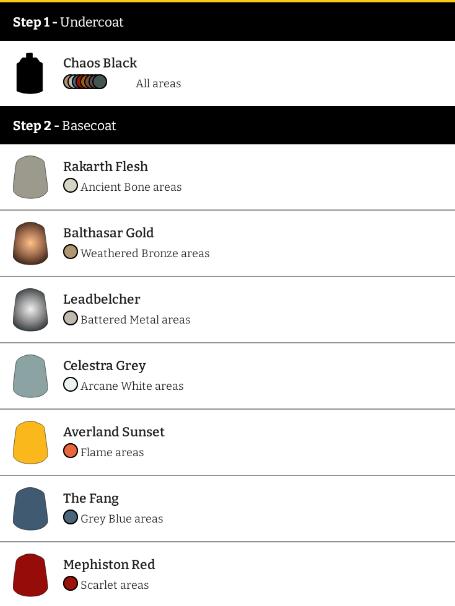Select the Weathered Bronze swatch circle
Viewport: 455px width, 606px height.
point(70,252)
